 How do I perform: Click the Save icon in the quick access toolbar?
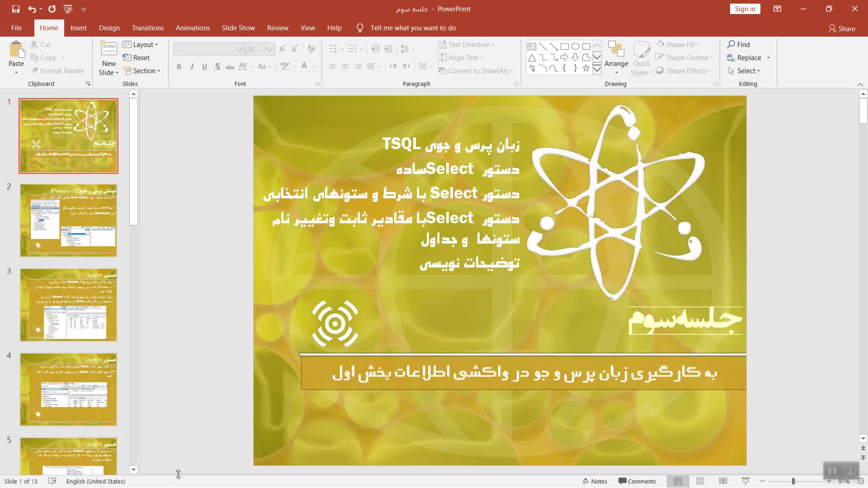tap(15, 9)
